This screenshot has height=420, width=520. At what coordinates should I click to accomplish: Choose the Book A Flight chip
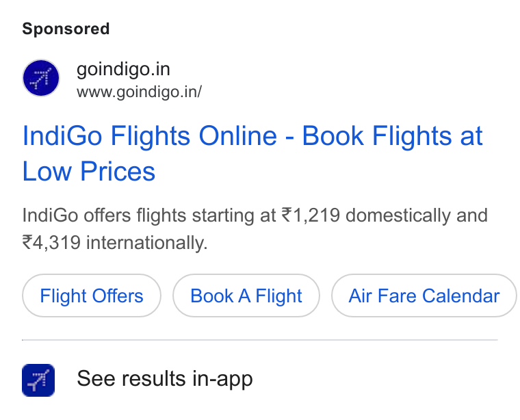[x=246, y=296]
